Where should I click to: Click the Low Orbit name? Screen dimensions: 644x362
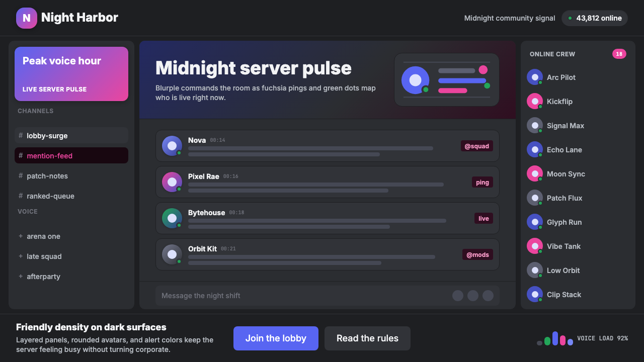click(563, 270)
